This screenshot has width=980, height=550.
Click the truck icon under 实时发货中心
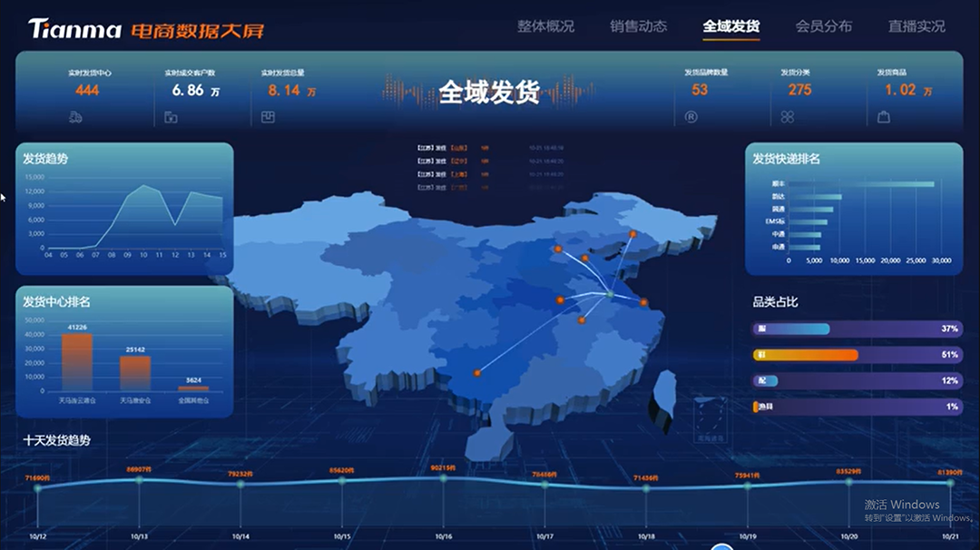click(76, 117)
